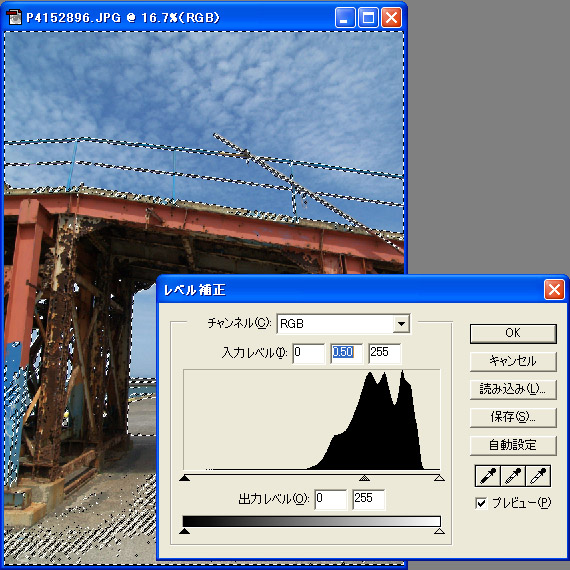
Task: Select the white point eyedropper
Action: coord(538,475)
